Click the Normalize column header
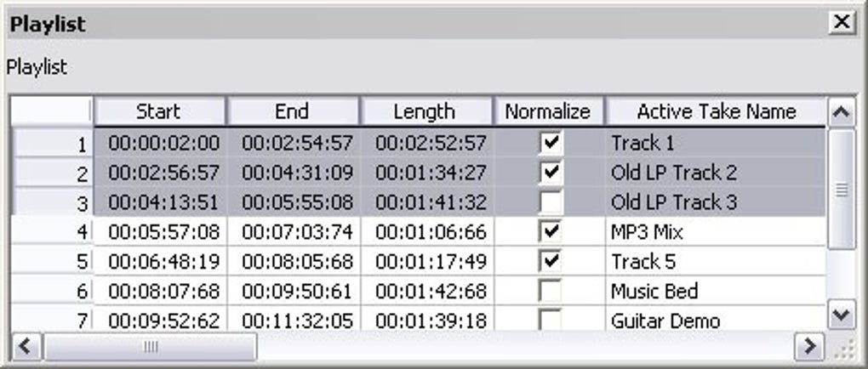Image resolution: width=868 pixels, height=369 pixels. [x=547, y=111]
